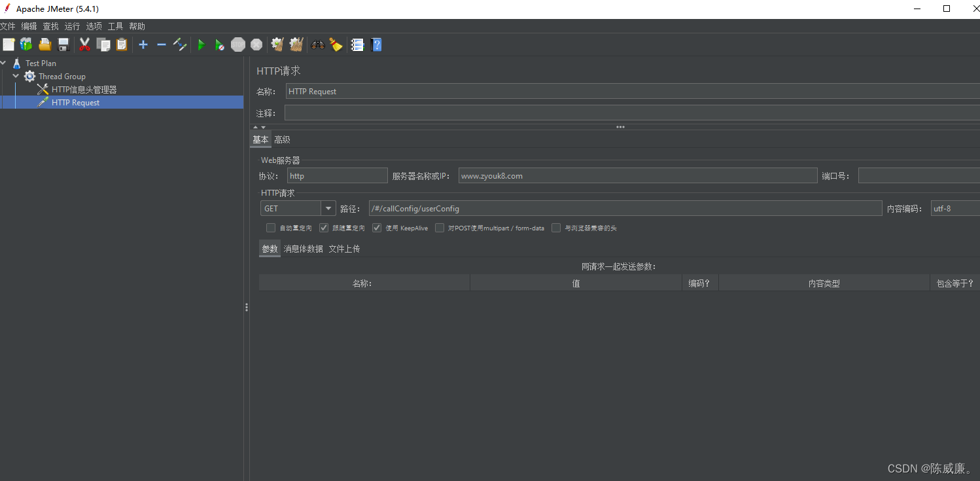Click the 端口号 port field
The image size is (980, 481).
click(x=919, y=175)
